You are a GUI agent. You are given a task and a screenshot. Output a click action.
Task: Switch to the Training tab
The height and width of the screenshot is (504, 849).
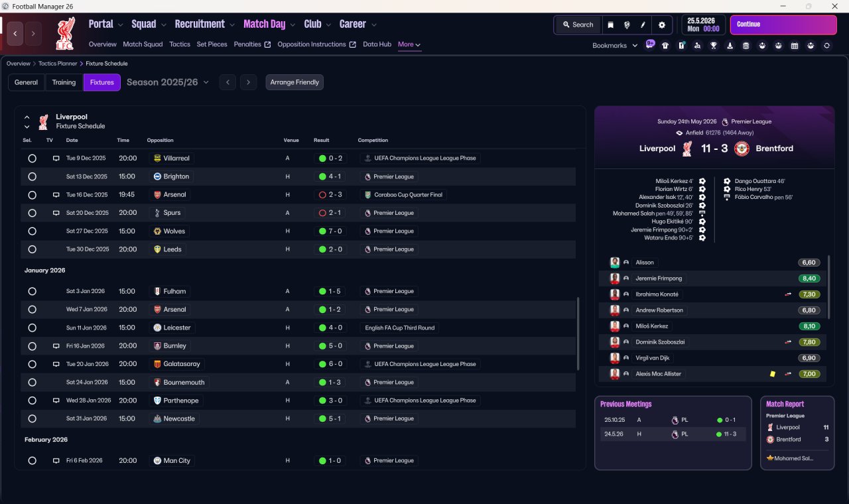point(64,82)
